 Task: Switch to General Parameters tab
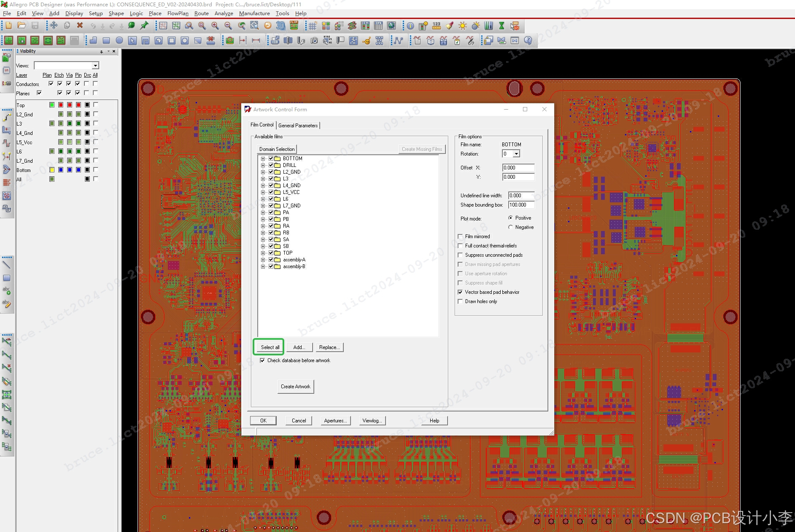coord(298,125)
